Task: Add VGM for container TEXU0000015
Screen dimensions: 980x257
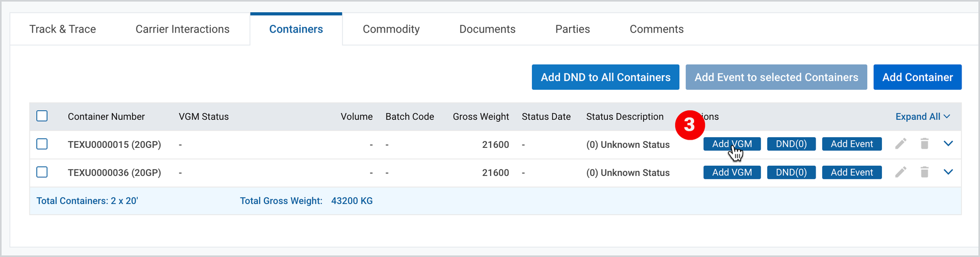Action: (x=732, y=144)
